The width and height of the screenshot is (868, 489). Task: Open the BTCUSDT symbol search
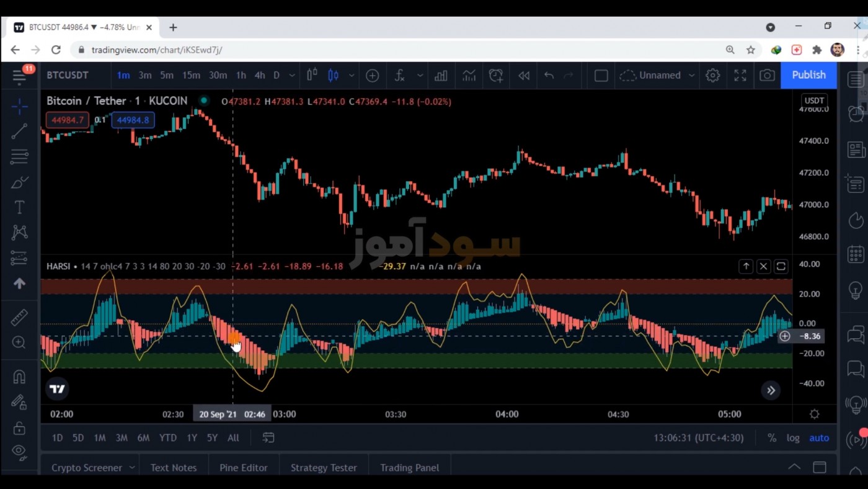click(x=68, y=75)
